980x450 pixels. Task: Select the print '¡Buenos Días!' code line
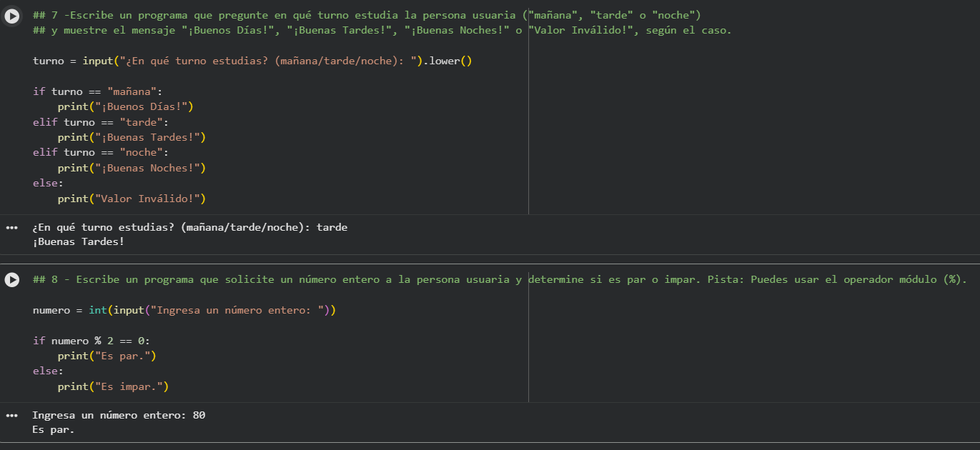[126, 107]
